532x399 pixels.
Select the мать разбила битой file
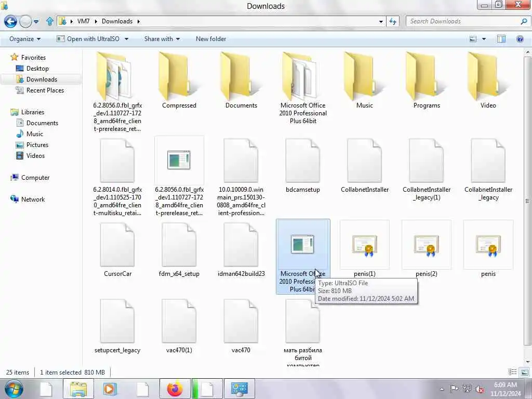(303, 332)
